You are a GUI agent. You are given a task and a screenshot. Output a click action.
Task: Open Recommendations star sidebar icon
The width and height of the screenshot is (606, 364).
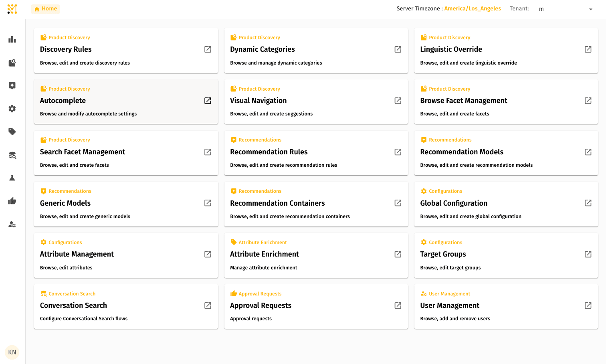[x=12, y=85]
